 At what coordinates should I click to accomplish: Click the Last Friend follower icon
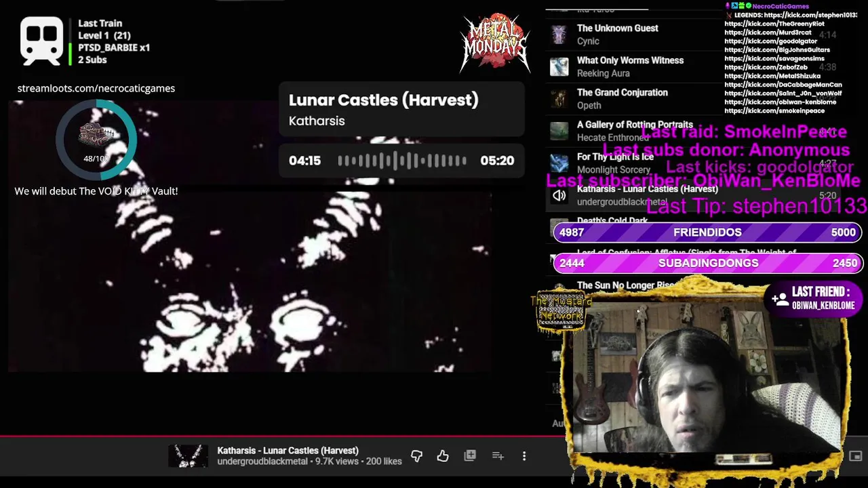coord(780,298)
